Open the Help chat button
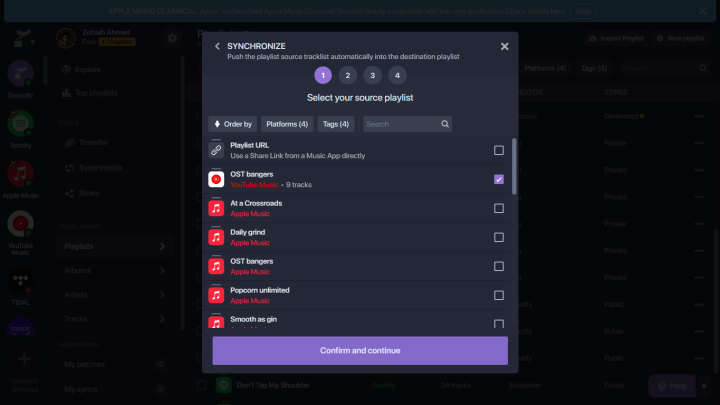Viewport: 720px width, 405px height. pos(673,386)
